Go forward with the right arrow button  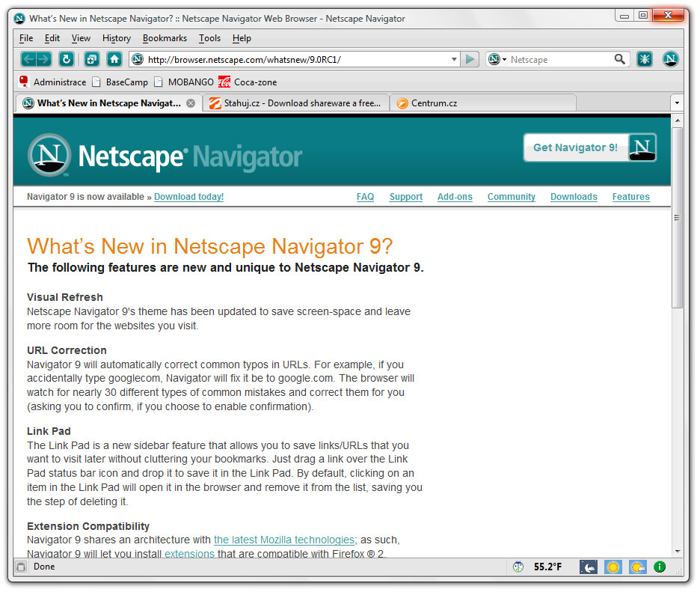click(x=43, y=59)
